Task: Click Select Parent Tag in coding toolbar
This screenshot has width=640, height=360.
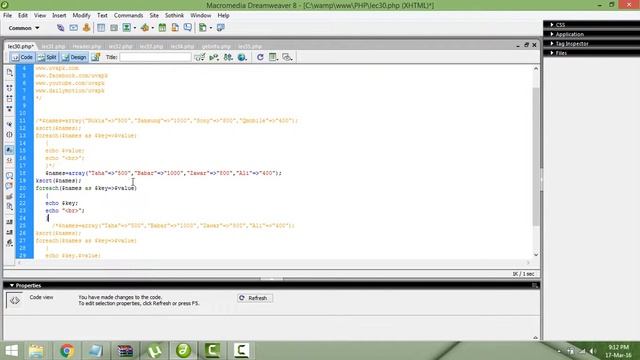Action: [x=9, y=124]
